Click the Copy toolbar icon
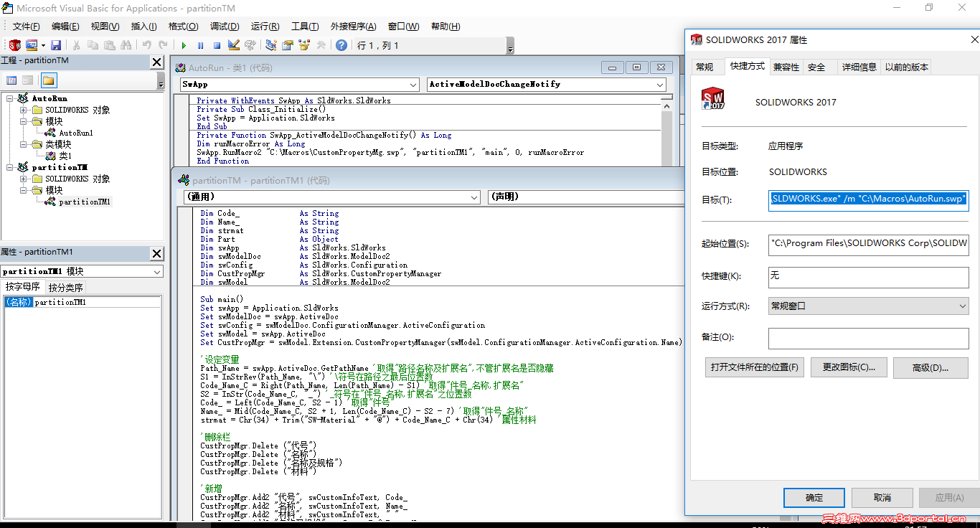The width and height of the screenshot is (980, 528). [93, 45]
